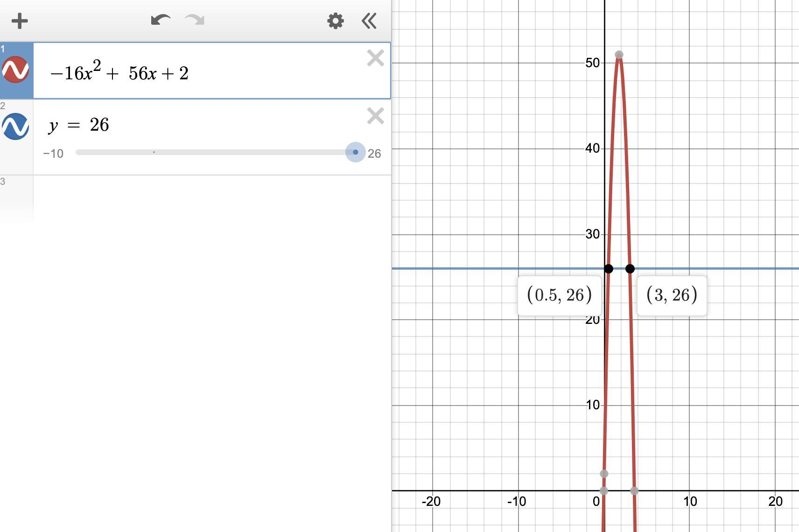
Task: Toggle visibility of the blue y = 26 line
Action: [x=15, y=126]
